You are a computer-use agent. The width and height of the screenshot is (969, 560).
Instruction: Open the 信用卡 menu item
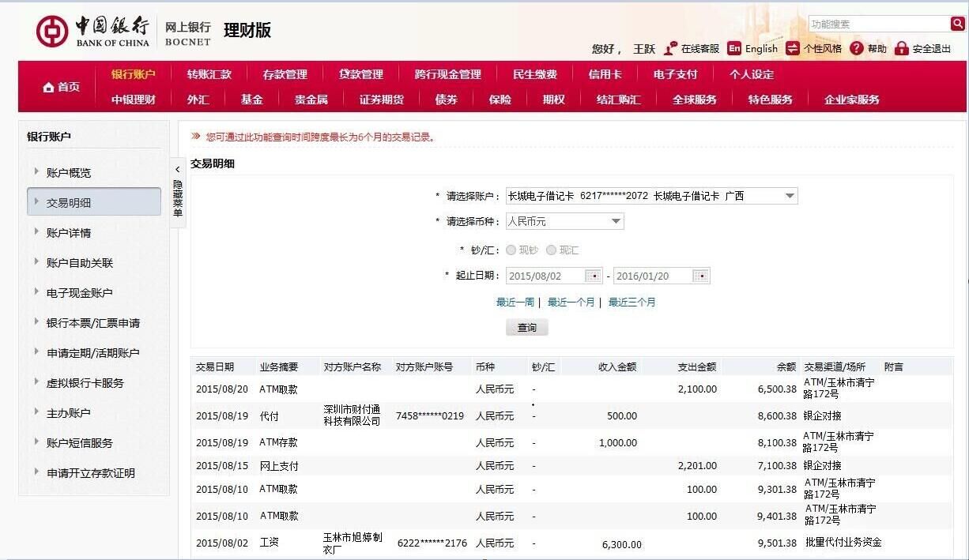coord(605,74)
